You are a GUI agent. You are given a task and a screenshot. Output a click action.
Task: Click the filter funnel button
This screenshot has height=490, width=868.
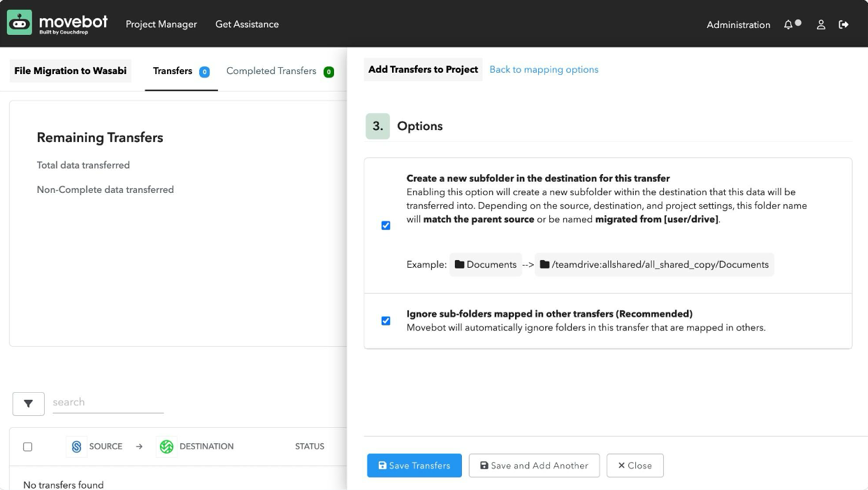pos(29,403)
